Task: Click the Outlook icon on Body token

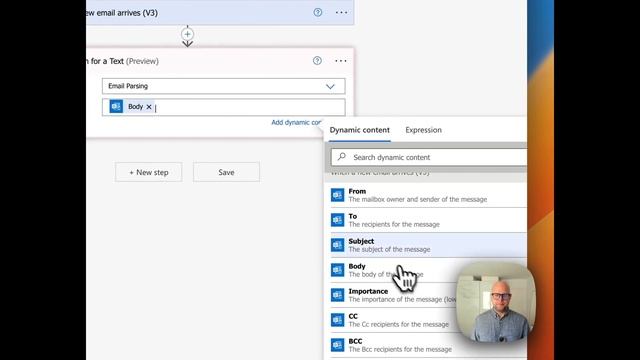Action: [x=116, y=107]
